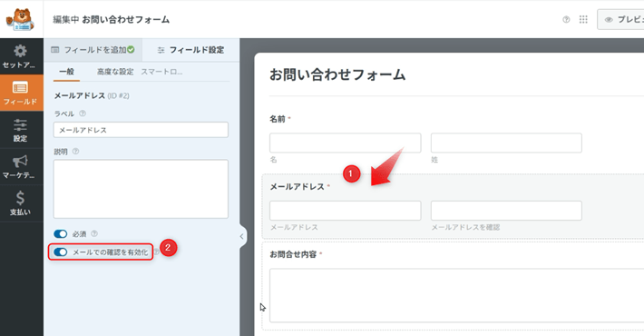Viewport: 644px width, 336px height.
Task: Open the Payments (支払い) dollar section
Action: (20, 203)
